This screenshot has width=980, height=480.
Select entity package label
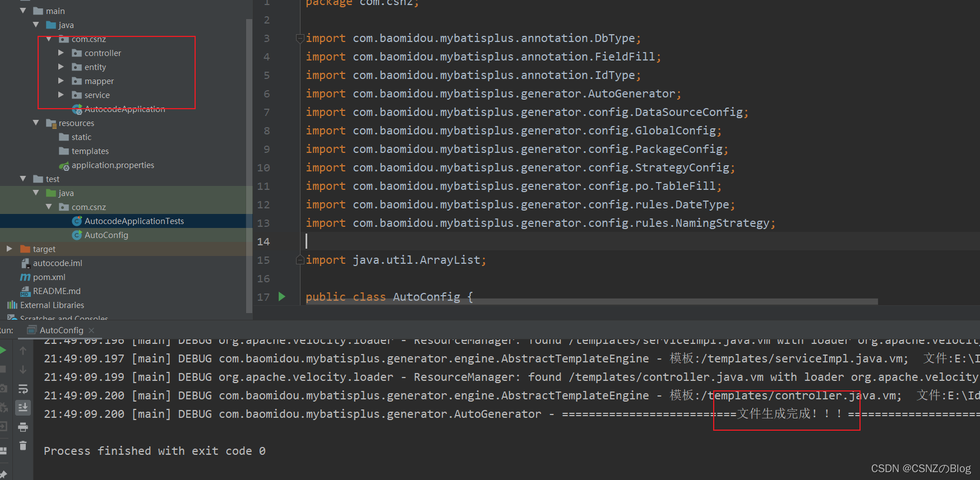(x=95, y=67)
